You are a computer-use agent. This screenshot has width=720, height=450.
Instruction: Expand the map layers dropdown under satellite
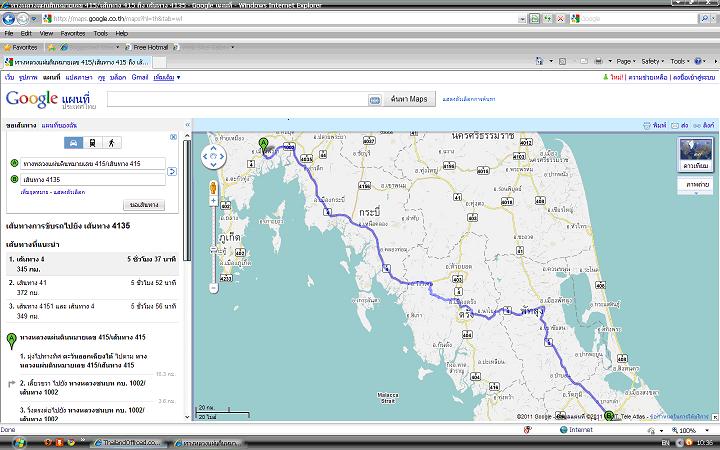694,186
